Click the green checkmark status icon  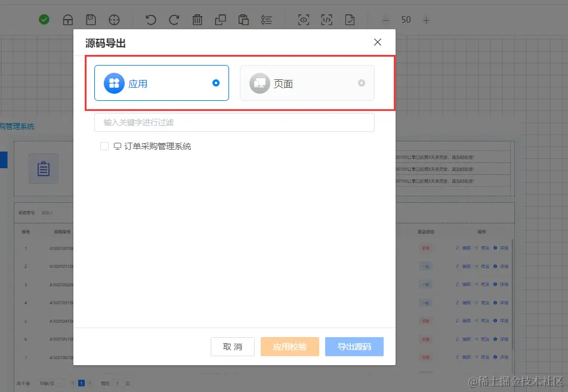44,19
